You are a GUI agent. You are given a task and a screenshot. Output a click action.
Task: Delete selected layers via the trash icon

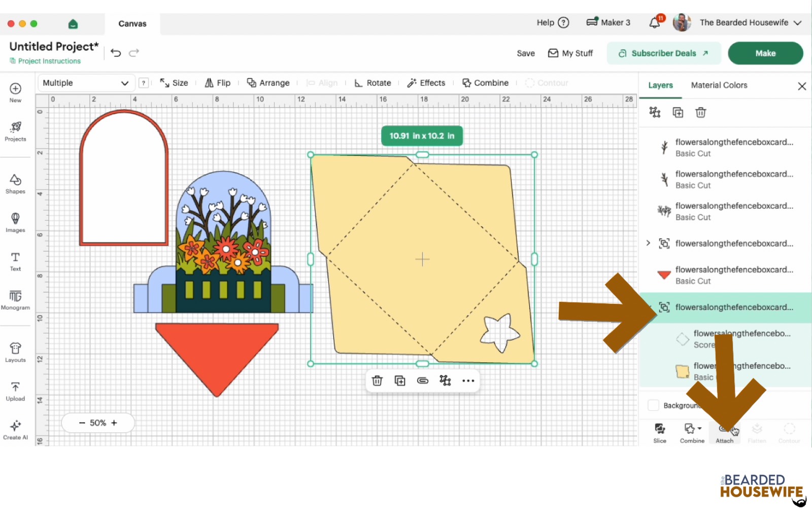pos(701,112)
